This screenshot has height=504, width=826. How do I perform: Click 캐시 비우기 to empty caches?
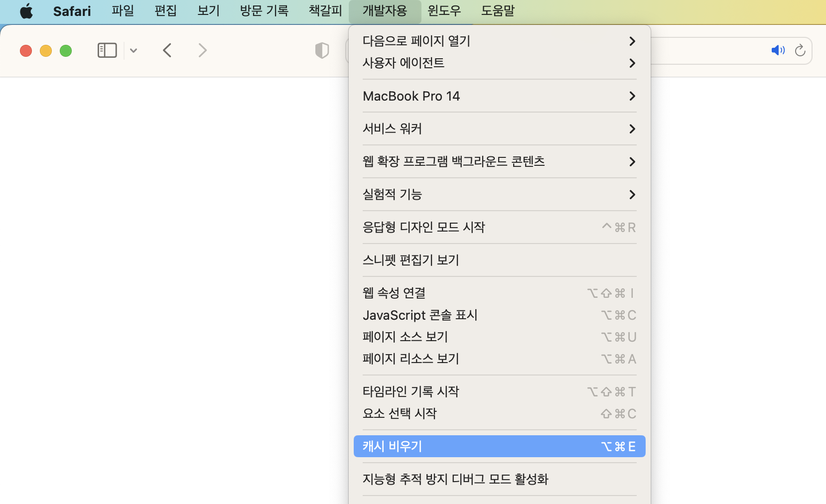pyautogui.click(x=499, y=446)
